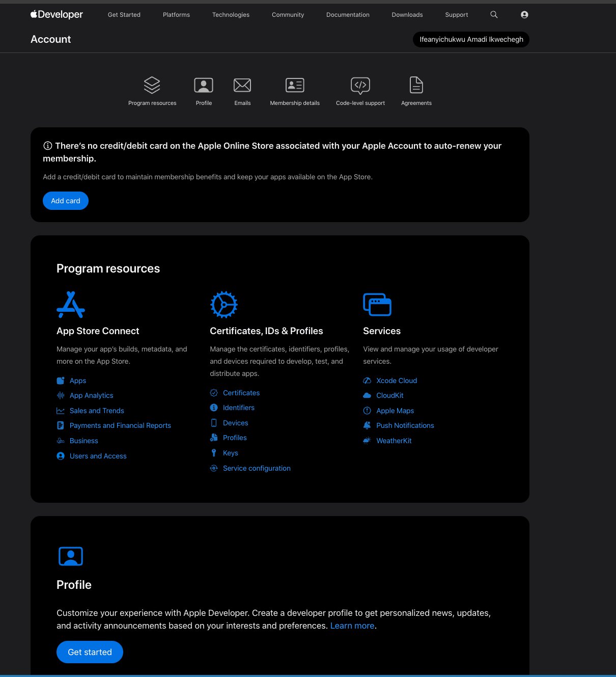The width and height of the screenshot is (616, 677).
Task: Open the Xcode Cloud link
Action: tap(397, 381)
